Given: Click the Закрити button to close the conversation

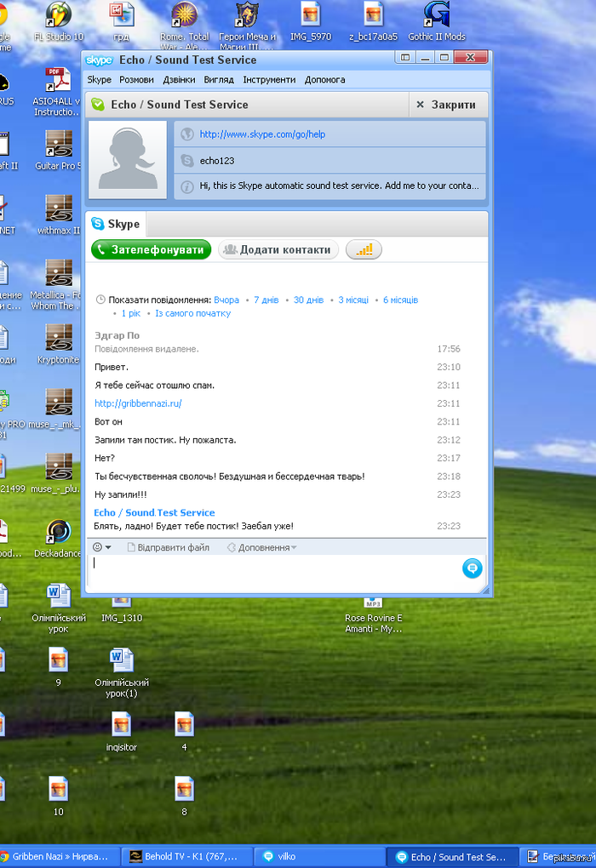Looking at the screenshot, I should pos(445,105).
